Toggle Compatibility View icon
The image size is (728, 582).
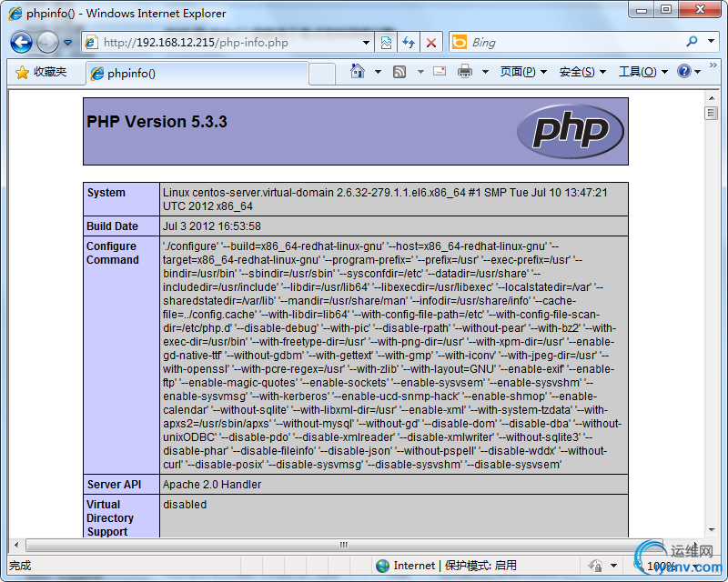coord(386,43)
